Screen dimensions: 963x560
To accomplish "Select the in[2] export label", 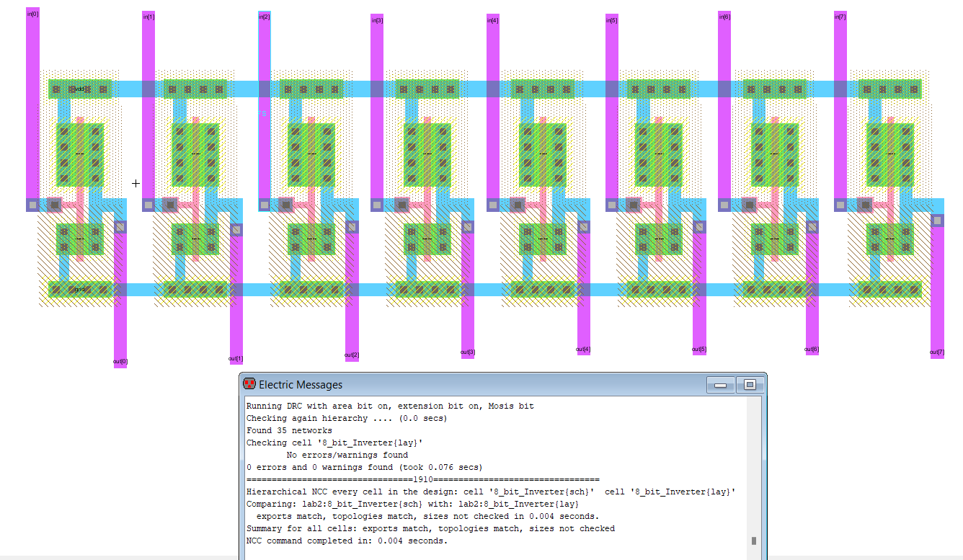I will [x=264, y=16].
